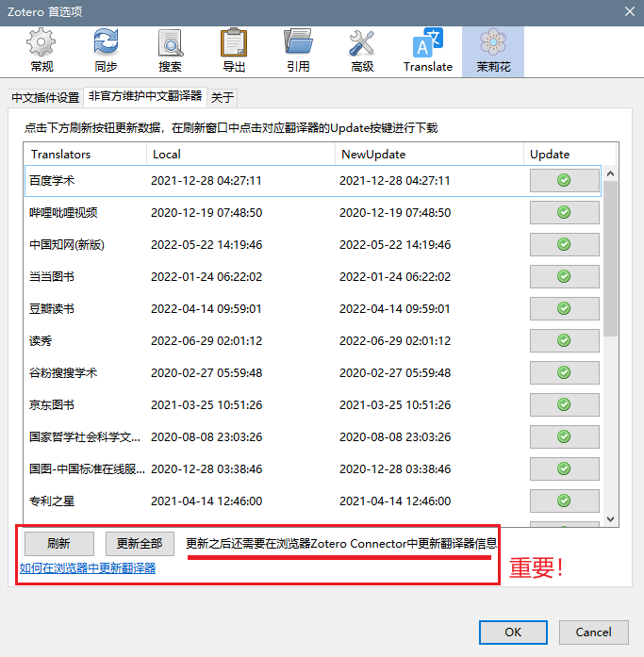This screenshot has height=657, width=644.
Task: Select the 百度学术 translator row
Action: click(313, 181)
